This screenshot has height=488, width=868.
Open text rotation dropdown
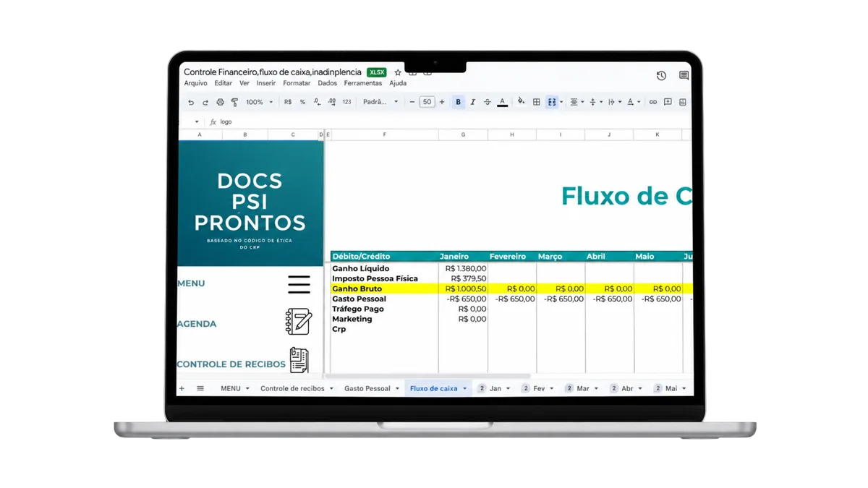pyautogui.click(x=633, y=103)
